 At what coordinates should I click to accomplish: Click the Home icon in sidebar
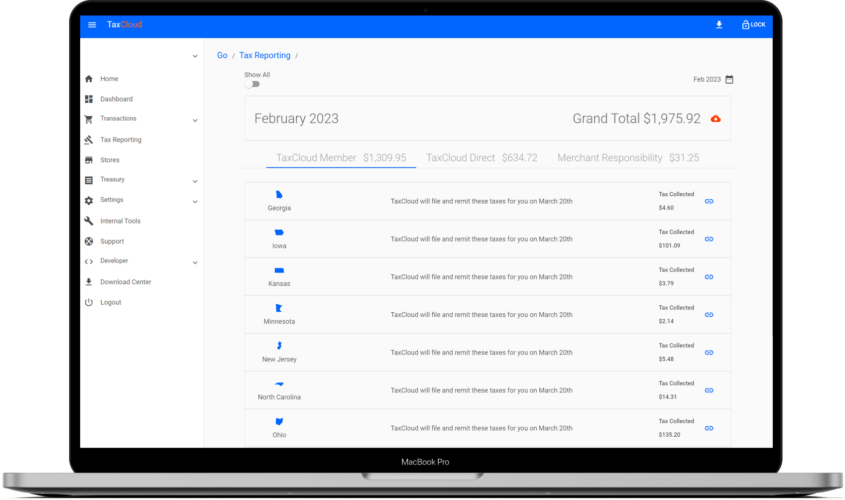click(x=89, y=79)
